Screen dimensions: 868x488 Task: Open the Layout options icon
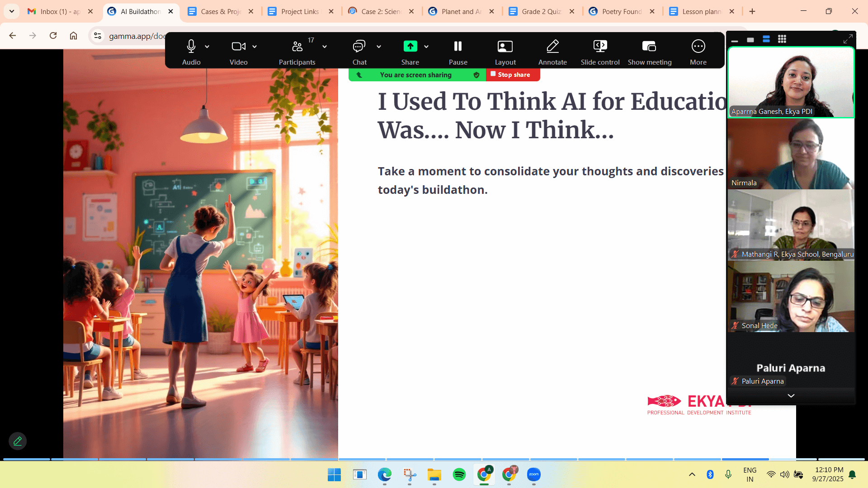(x=505, y=47)
